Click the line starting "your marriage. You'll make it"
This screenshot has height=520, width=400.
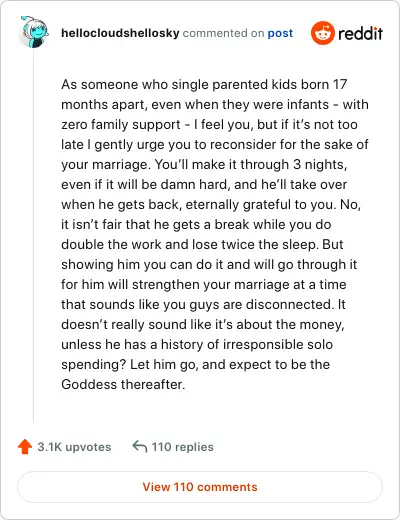pos(204,164)
